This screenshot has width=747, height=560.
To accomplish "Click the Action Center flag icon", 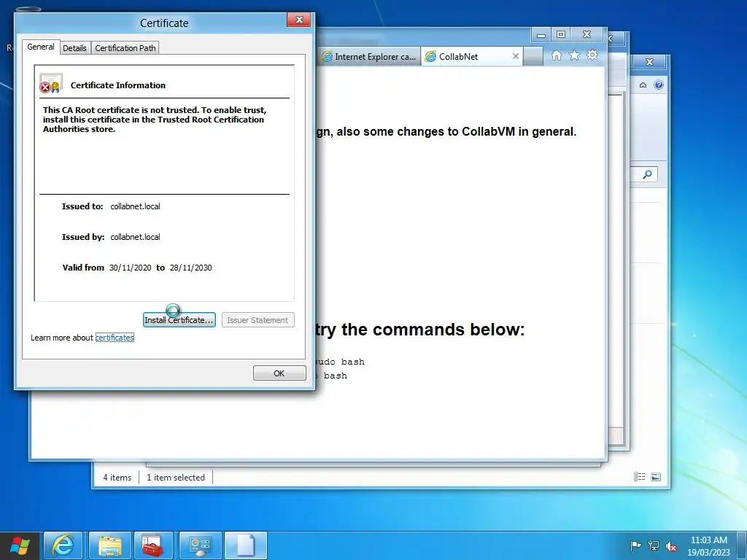I will click(x=635, y=545).
